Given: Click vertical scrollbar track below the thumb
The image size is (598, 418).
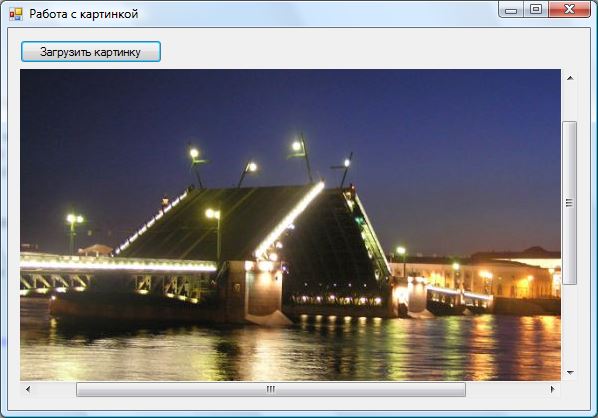Looking at the screenshot, I should pyautogui.click(x=570, y=324).
